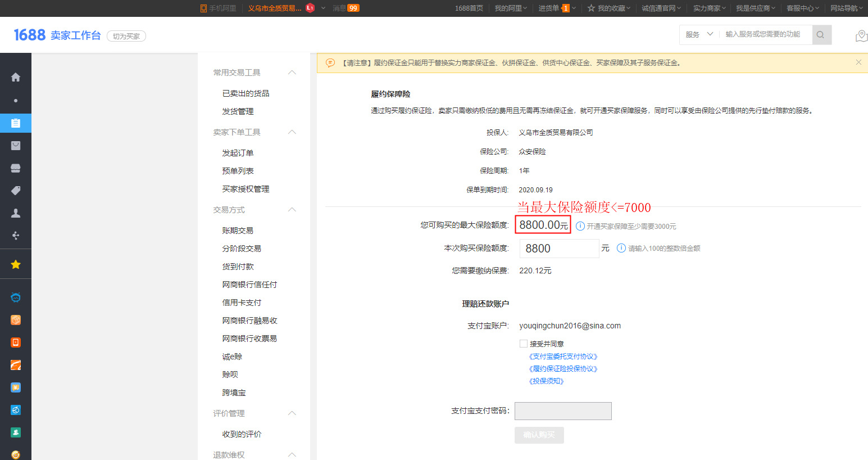The image size is (868, 460).
Task: Click the 1688 logo
Action: click(x=29, y=35)
